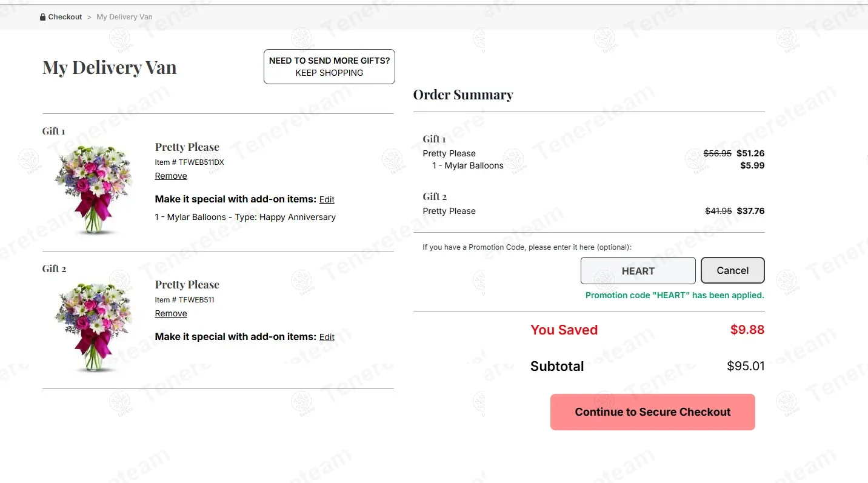This screenshot has height=483, width=868.
Task: Click the Gift 2 Pretty Please title
Action: (187, 285)
